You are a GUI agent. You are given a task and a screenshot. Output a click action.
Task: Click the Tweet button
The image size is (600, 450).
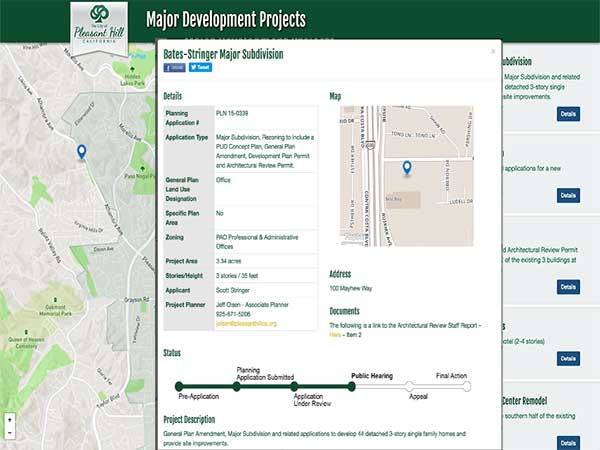pyautogui.click(x=200, y=67)
